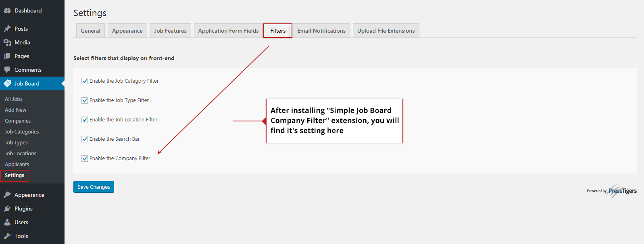
Task: Disable the Job Location Filter checkbox
Action: (85, 120)
